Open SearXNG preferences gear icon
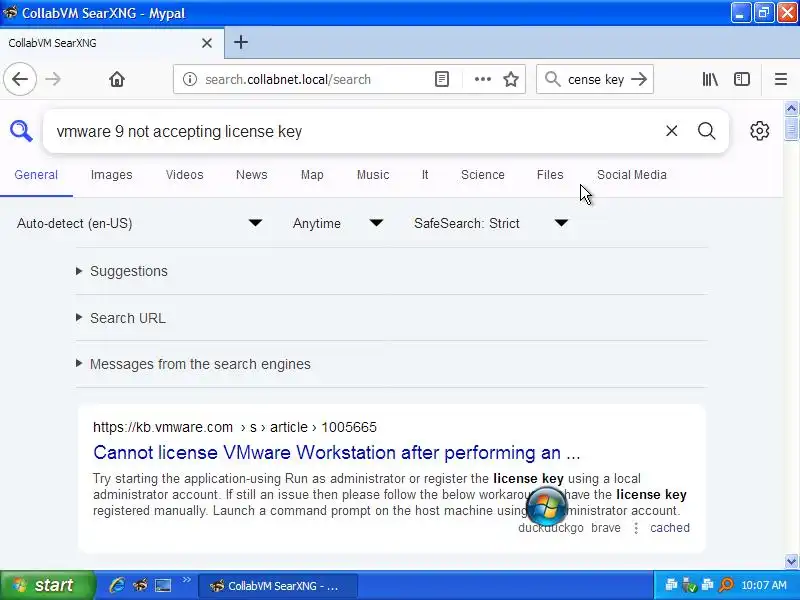The width and height of the screenshot is (800, 600). [760, 131]
